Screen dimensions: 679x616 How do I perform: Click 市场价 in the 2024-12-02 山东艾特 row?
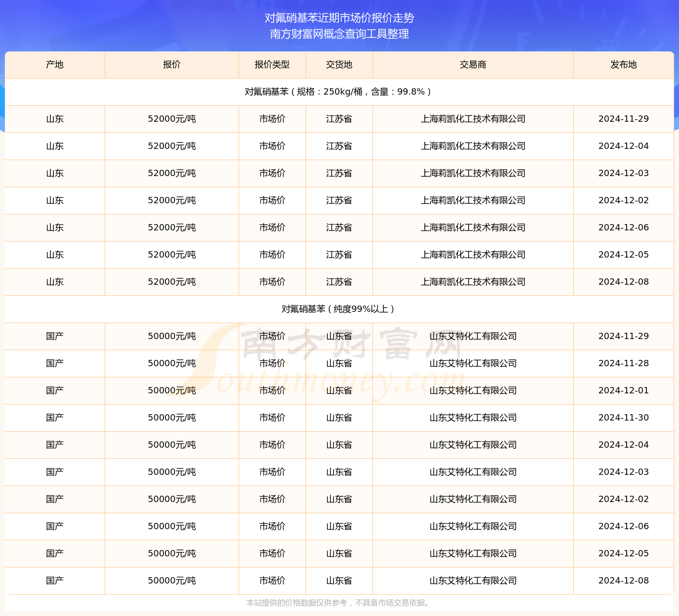[x=272, y=499]
